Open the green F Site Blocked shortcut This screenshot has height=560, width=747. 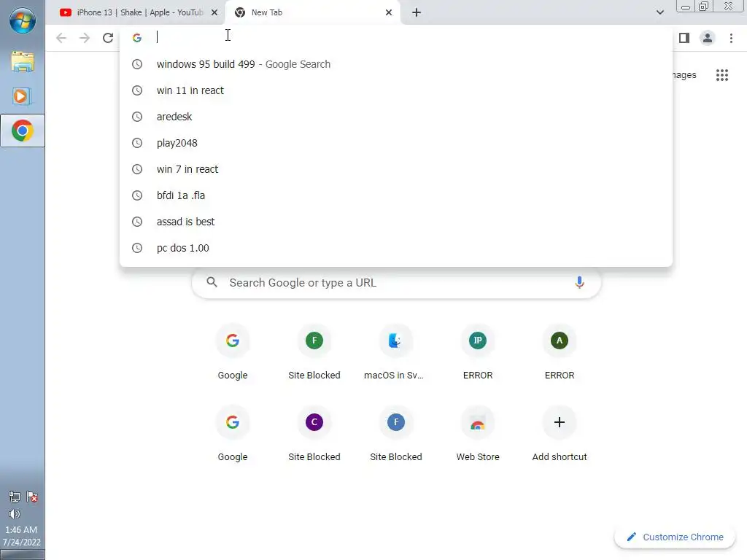pyautogui.click(x=314, y=352)
